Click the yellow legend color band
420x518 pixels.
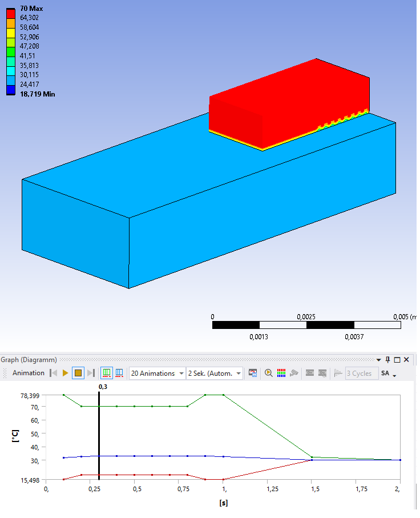coord(11,33)
